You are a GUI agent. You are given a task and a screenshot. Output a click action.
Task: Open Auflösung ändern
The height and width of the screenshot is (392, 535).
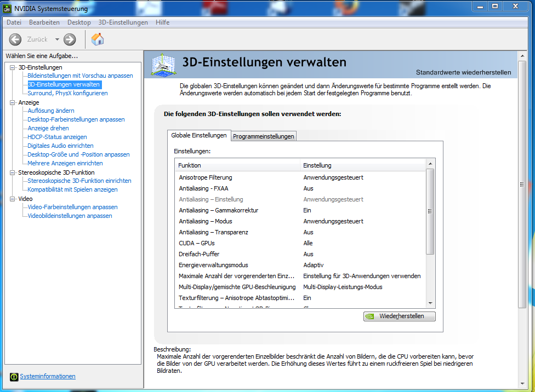pos(51,111)
